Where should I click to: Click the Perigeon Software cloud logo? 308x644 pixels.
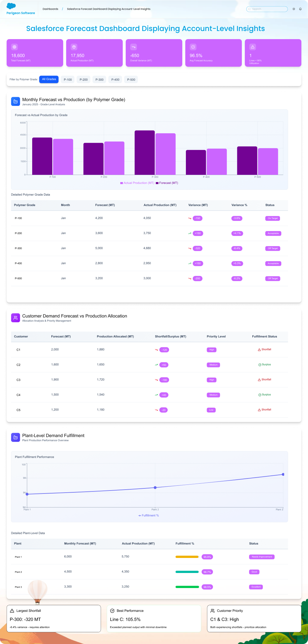(x=11, y=6)
